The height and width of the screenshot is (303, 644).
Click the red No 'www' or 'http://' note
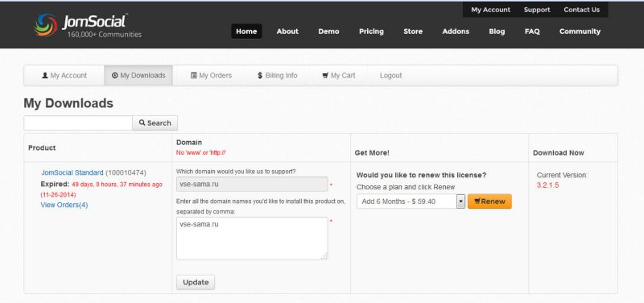pos(201,152)
